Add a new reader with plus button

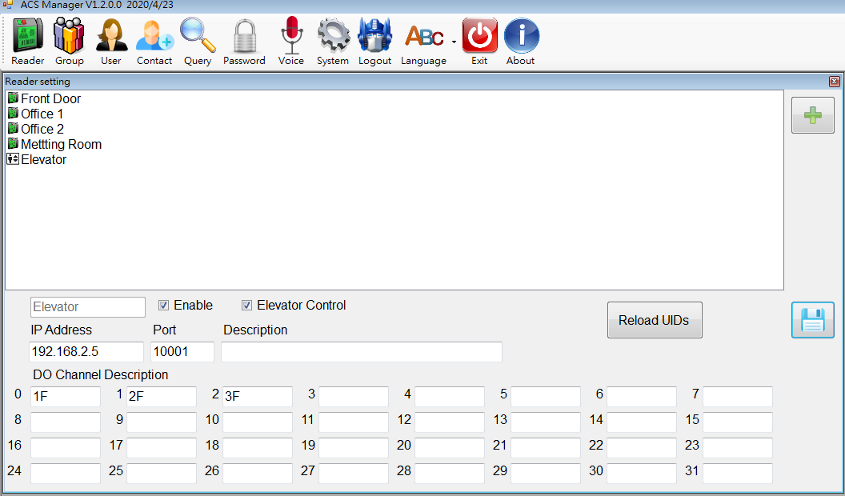813,115
